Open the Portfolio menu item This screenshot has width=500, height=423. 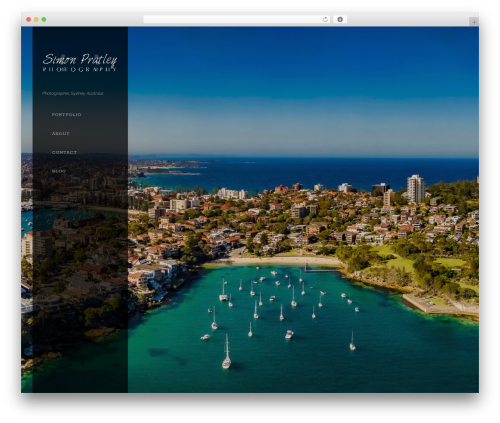coord(66,114)
